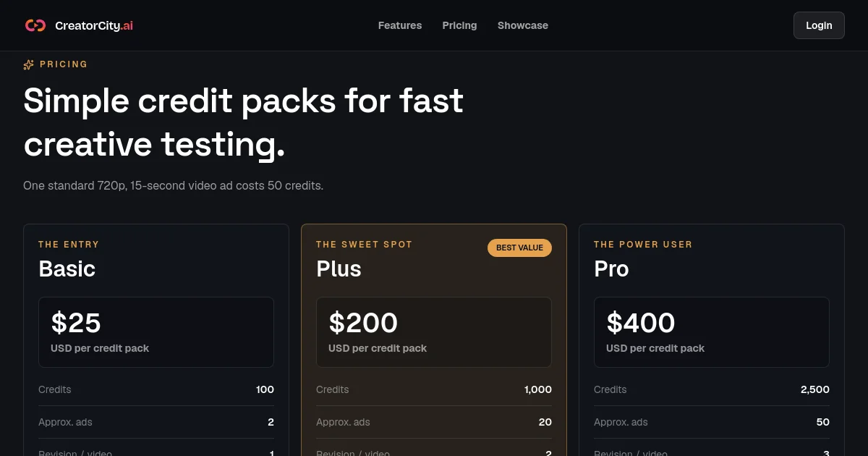Viewport: 868px width, 456px height.
Task: Click the sparkle icon beside PRICING label
Action: 29,64
